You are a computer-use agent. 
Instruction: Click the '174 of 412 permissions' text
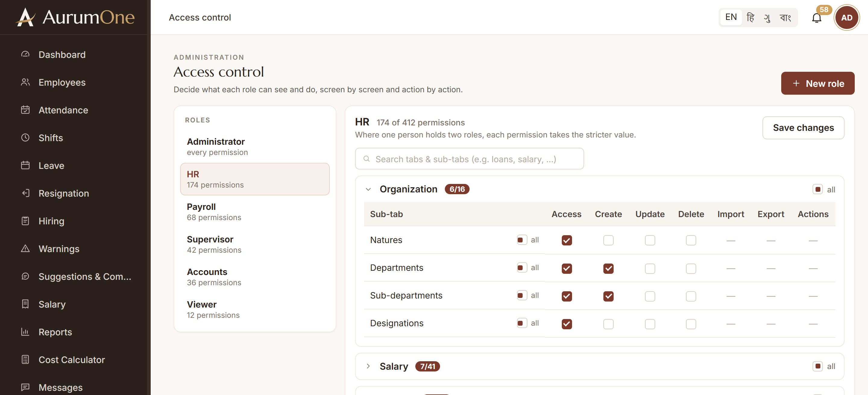(420, 122)
